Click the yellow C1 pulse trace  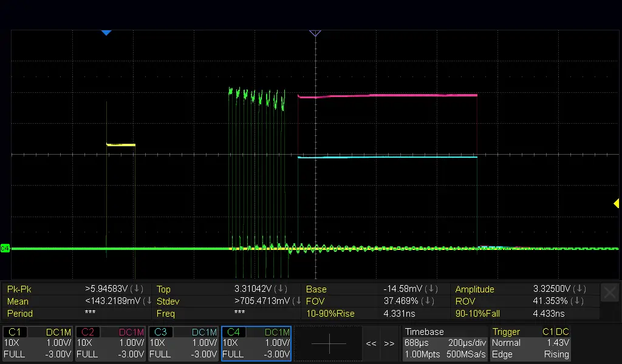[x=121, y=144]
